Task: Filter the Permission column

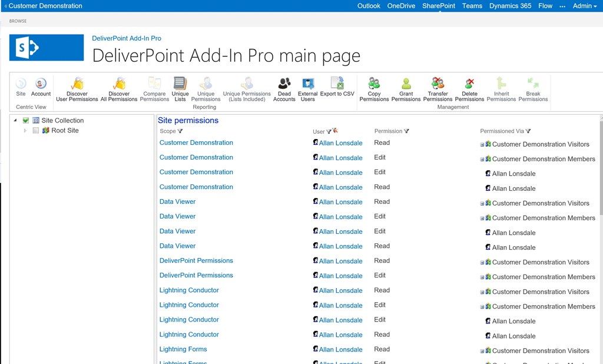Action: [406, 131]
